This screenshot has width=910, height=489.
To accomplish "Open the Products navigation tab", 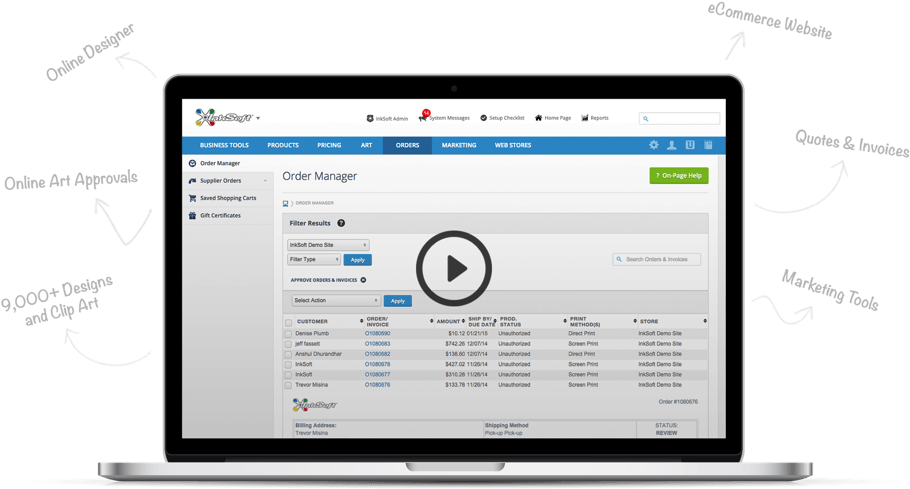I will pos(283,145).
